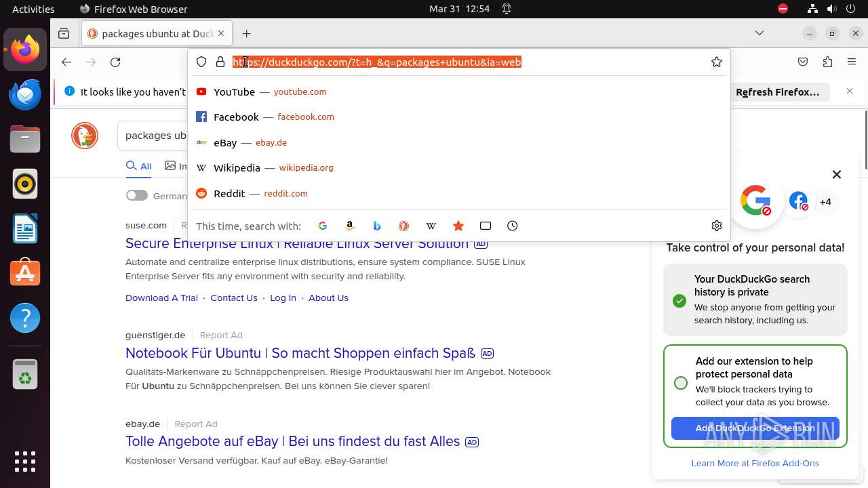Click Contact Us link
The height and width of the screenshot is (488, 868).
234,298
